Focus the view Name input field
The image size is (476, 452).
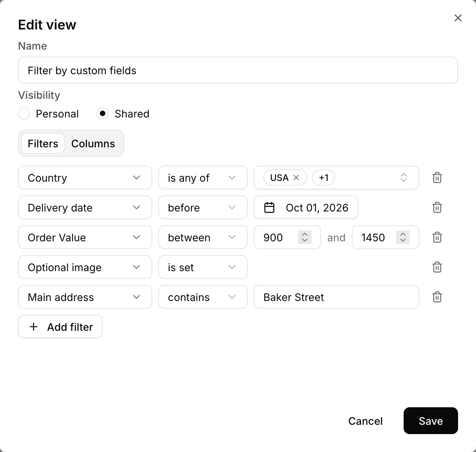(238, 70)
